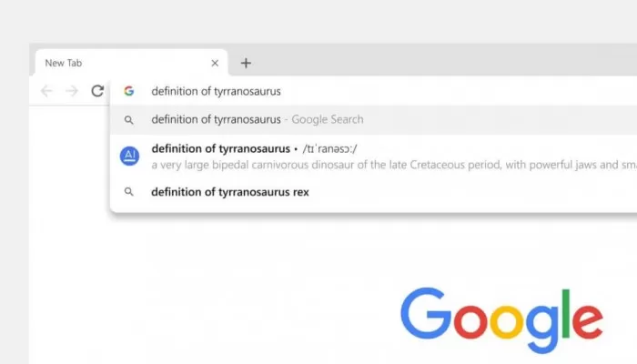Viewport: 637px width, 364px height.
Task: Click the blue dictionary icon beside the definition
Action: (x=129, y=156)
